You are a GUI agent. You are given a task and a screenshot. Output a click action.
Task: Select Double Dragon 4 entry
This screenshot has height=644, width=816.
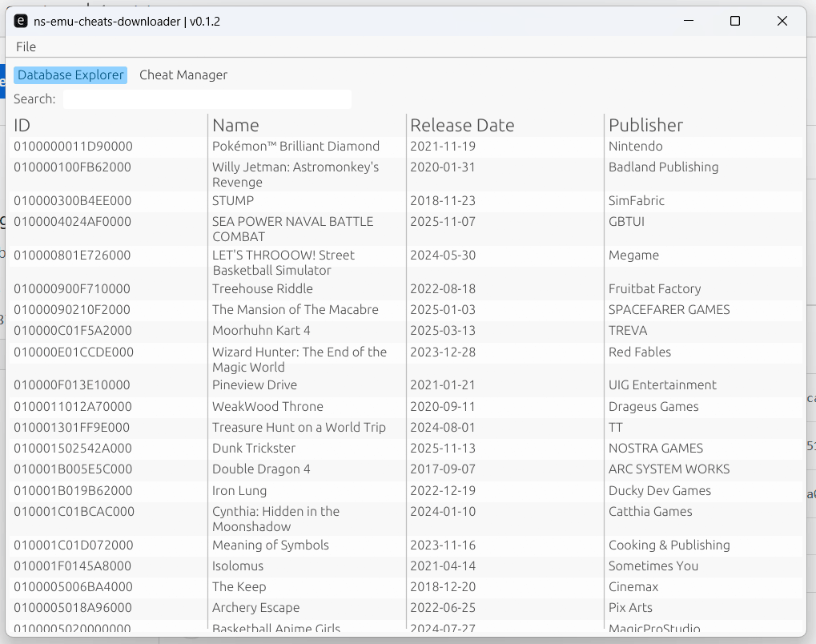[x=261, y=469]
